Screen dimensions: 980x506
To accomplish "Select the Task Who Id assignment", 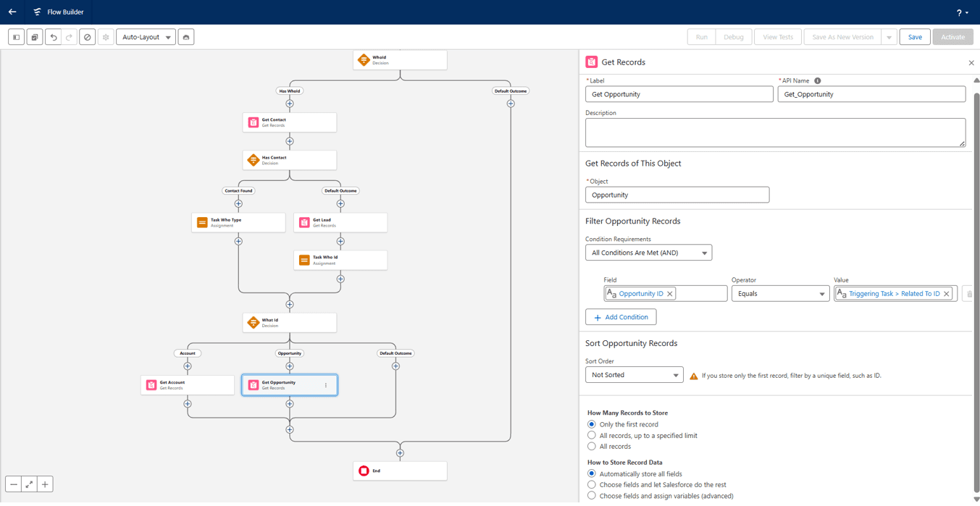I will 340,260.
